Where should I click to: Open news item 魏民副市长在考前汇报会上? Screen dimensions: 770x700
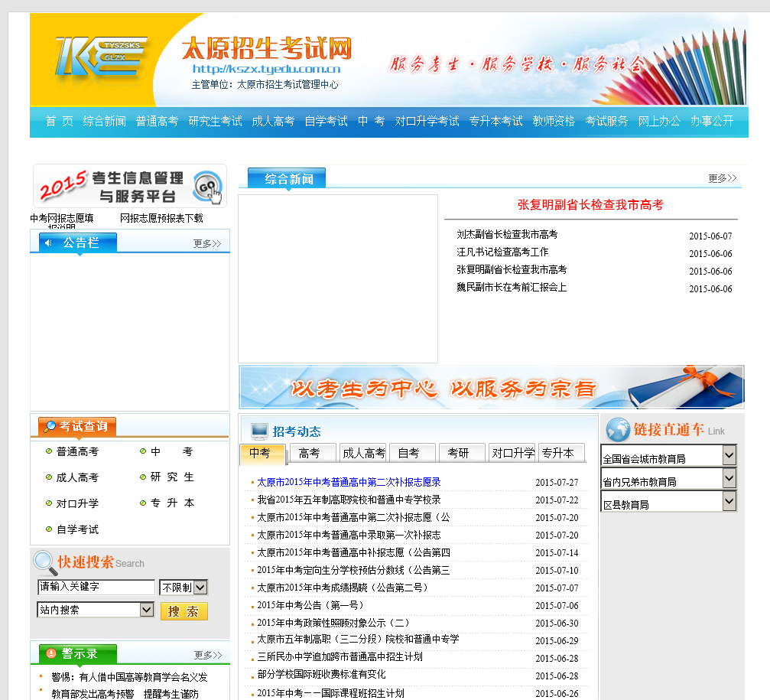point(512,288)
